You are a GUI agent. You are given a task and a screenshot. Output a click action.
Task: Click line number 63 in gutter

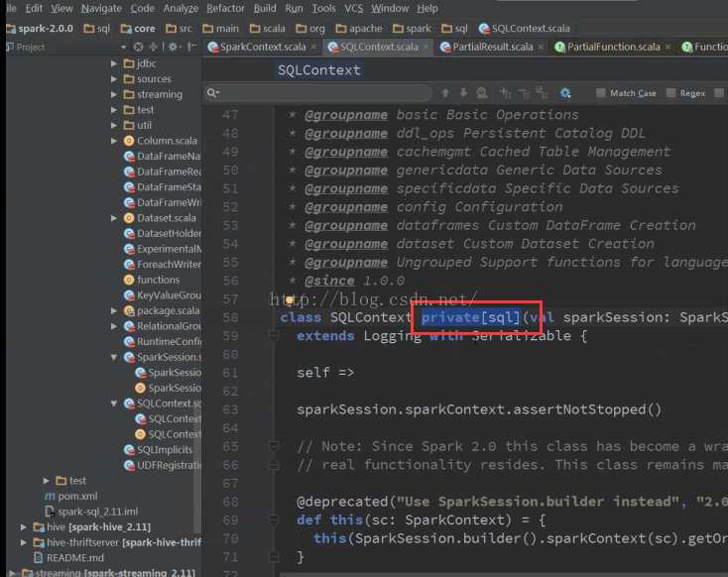point(230,409)
